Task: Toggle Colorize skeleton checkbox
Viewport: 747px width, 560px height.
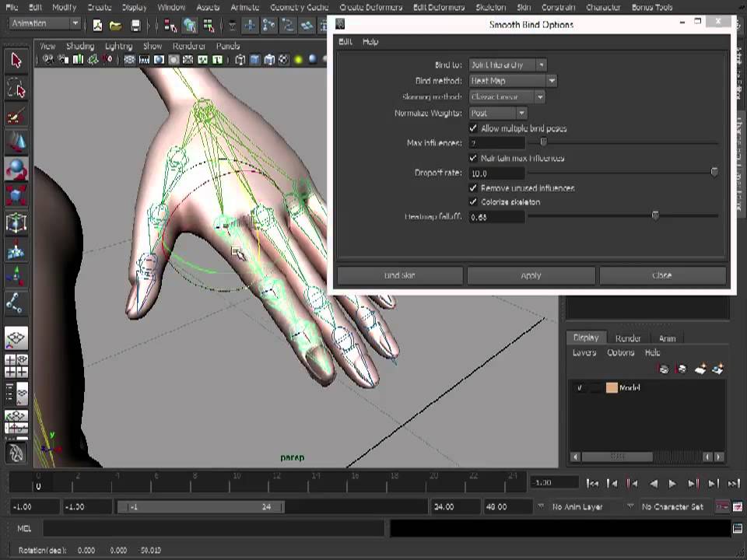Action: (x=473, y=202)
